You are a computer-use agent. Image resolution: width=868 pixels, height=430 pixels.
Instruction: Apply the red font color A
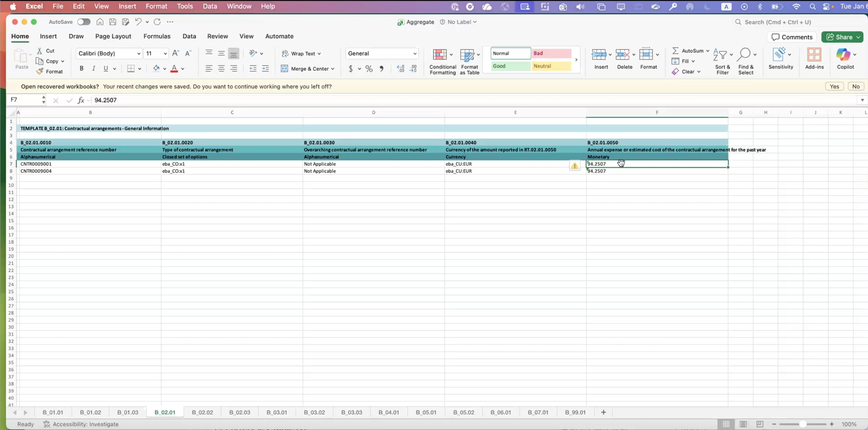[174, 68]
